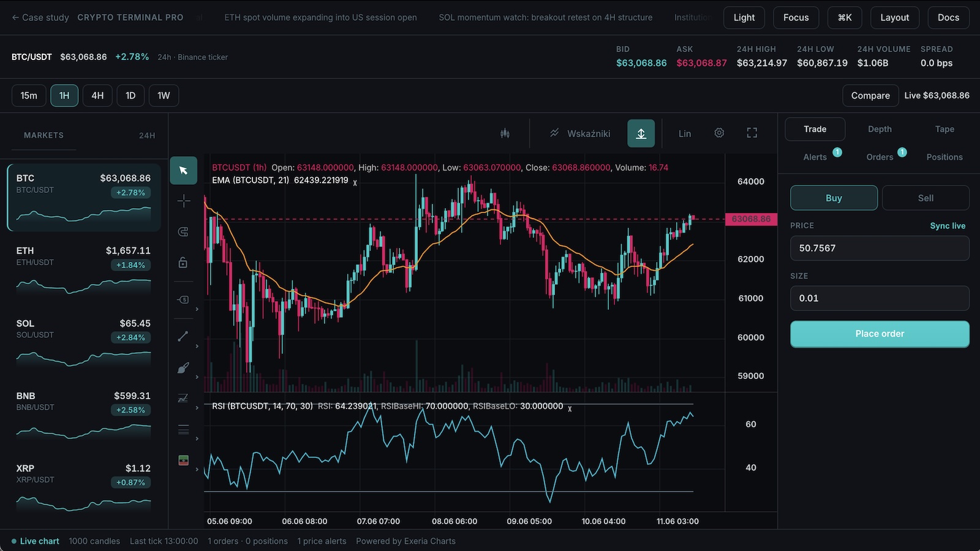Open chart settings gear

click(719, 133)
